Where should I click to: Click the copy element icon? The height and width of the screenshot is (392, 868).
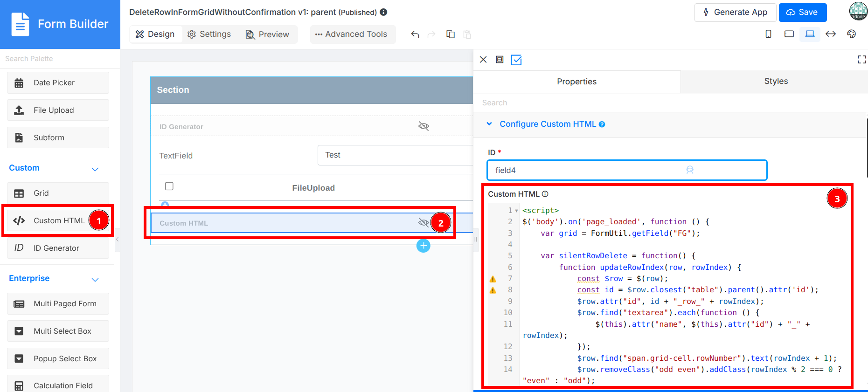pos(451,34)
